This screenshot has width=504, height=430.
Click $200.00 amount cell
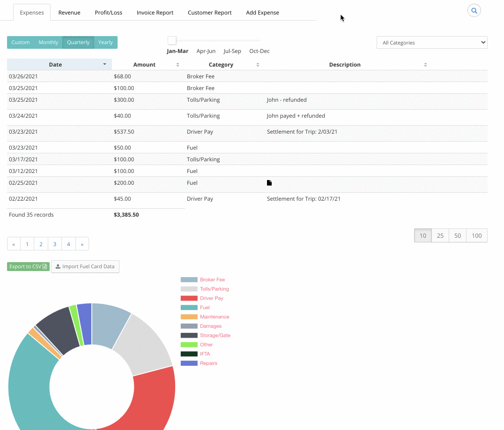[x=124, y=183]
